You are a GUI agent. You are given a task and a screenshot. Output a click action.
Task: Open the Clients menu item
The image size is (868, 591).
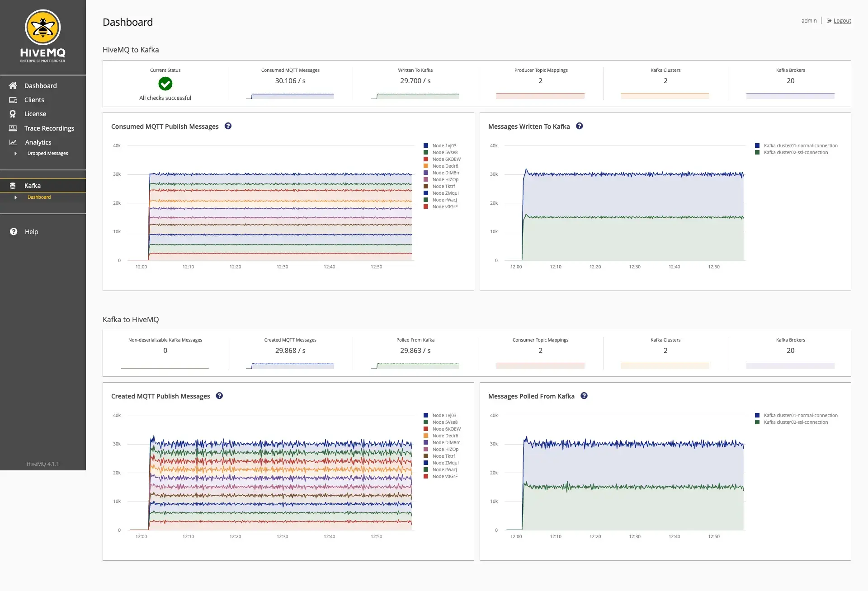point(34,100)
